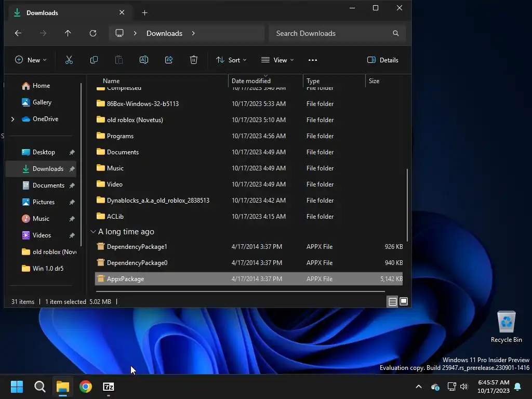Image resolution: width=532 pixels, height=399 pixels.
Task: Click the This PC monitor icon in address bar
Action: [x=119, y=33]
